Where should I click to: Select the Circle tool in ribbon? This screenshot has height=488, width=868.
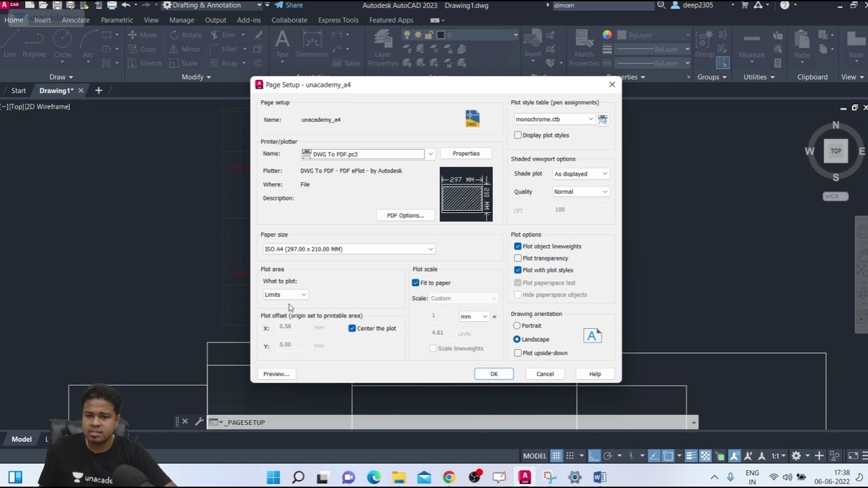[x=62, y=44]
